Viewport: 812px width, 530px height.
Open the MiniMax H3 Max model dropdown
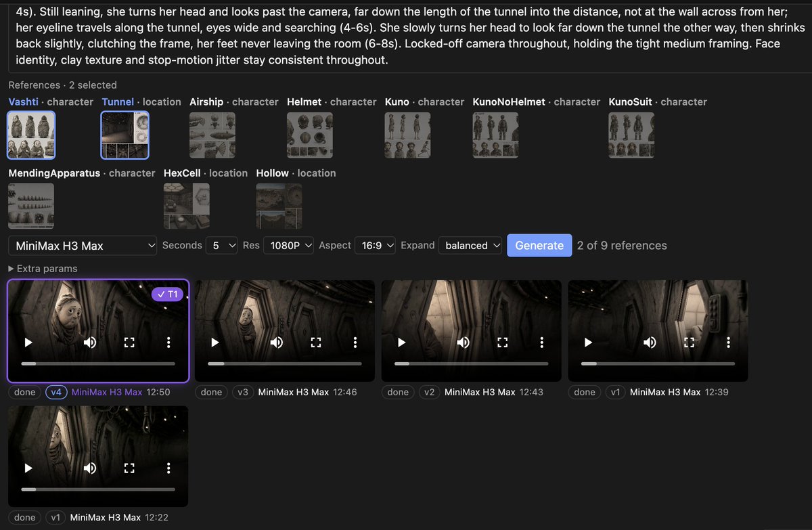point(83,246)
